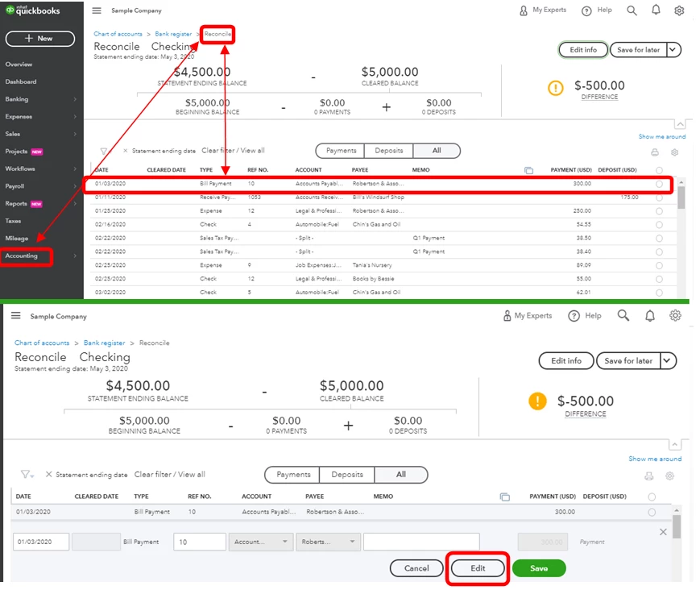Open Dashboard from the sidebar
Image resolution: width=700 pixels, height=611 pixels.
[21, 81]
